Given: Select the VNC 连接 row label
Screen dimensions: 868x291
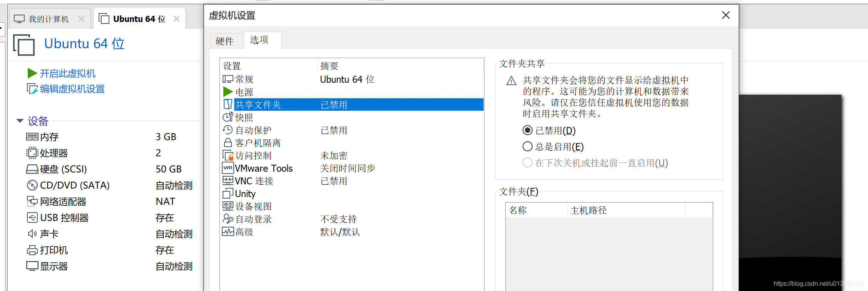Looking at the screenshot, I should [254, 181].
